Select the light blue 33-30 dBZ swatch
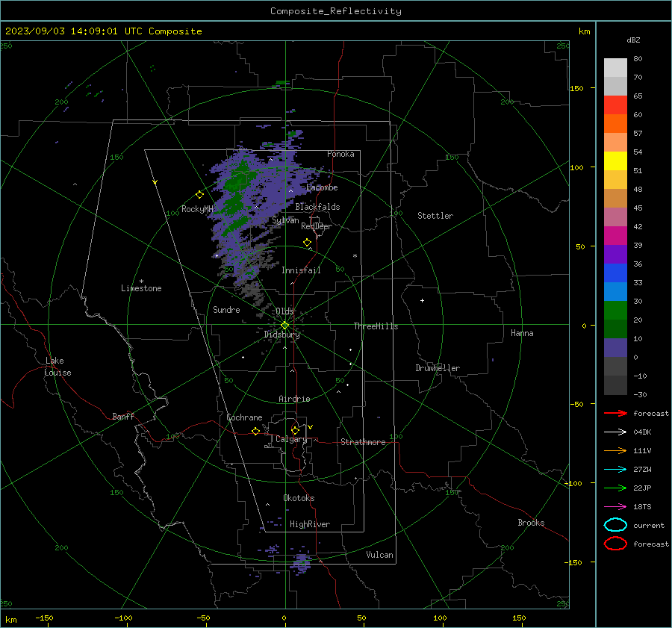 tap(615, 292)
